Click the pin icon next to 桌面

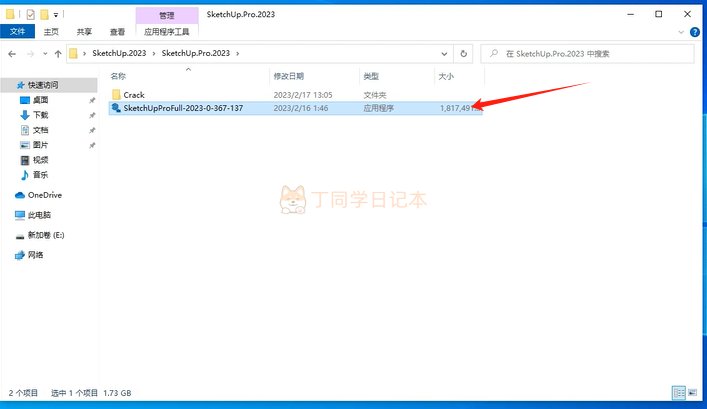pyautogui.click(x=92, y=100)
